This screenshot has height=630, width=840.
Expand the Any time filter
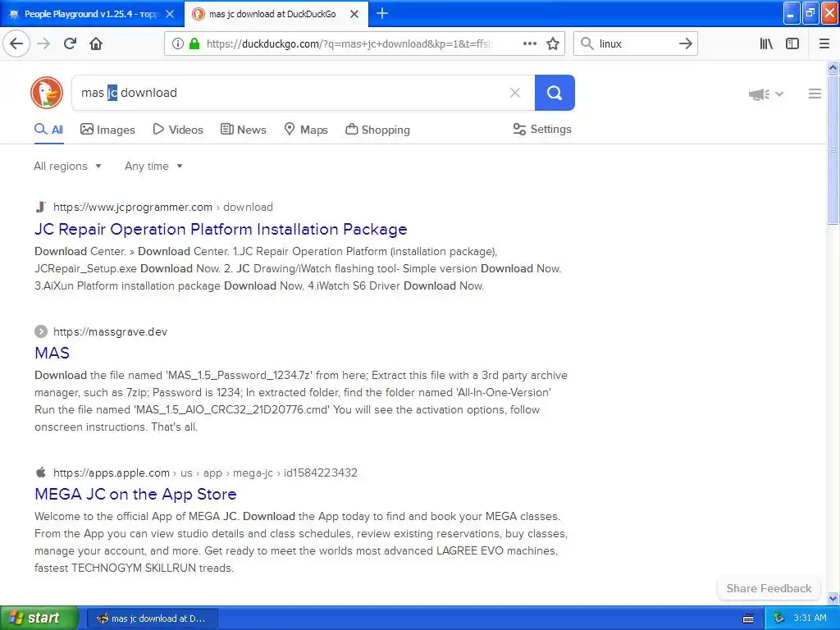tap(153, 166)
